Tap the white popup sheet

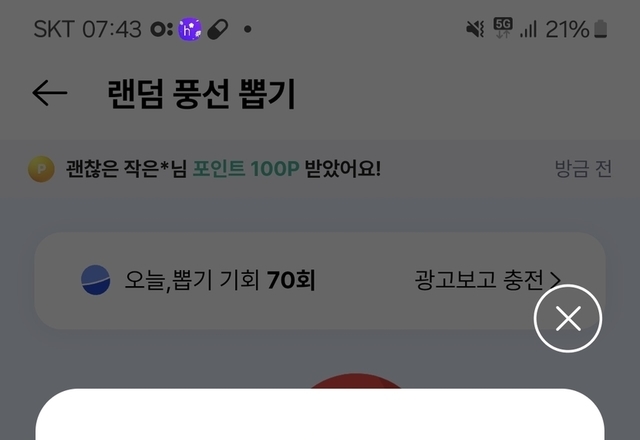pyautogui.click(x=320, y=414)
